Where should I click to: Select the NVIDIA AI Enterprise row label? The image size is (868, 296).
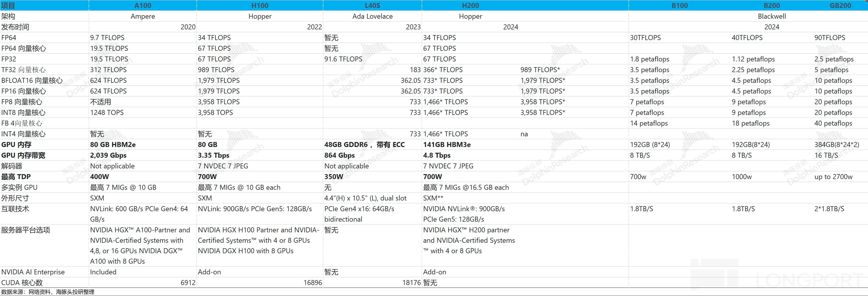point(33,272)
